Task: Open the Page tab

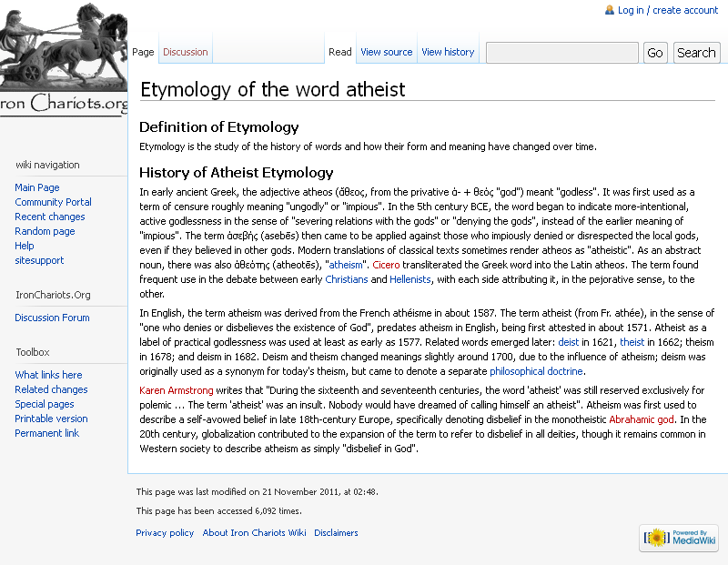Action: [143, 52]
